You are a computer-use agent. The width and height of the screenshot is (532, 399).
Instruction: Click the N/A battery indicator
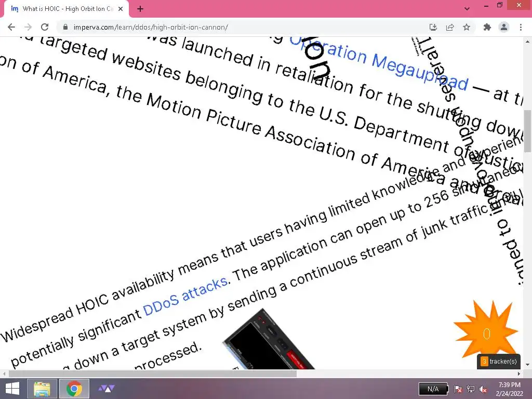[x=433, y=389]
